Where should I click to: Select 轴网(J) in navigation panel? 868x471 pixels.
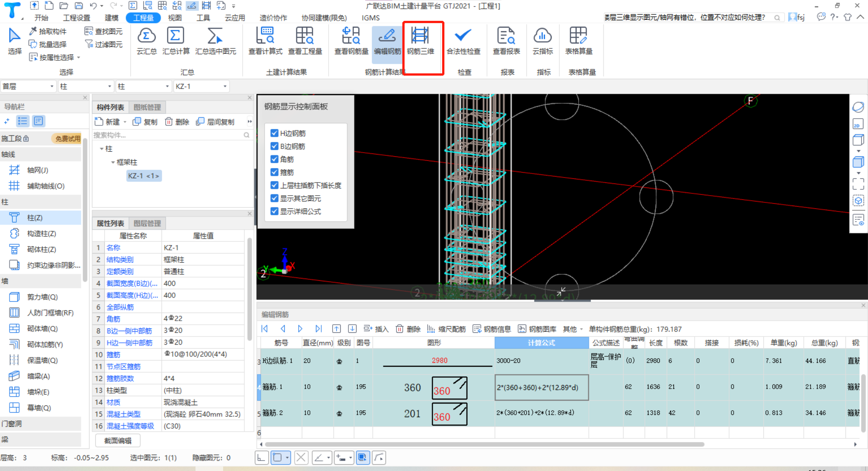[41, 170]
